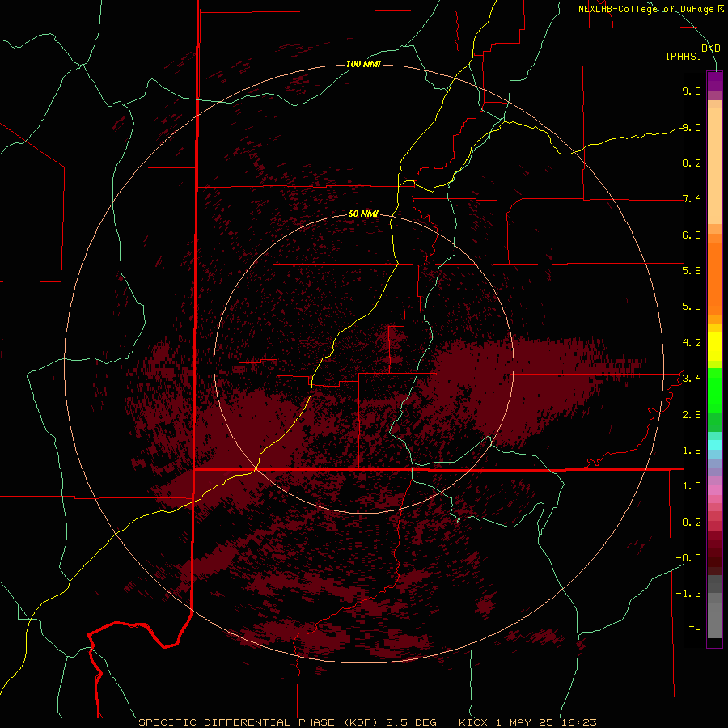Click the 50 NMI range ring label
Screen dimensions: 728x728
363,214
